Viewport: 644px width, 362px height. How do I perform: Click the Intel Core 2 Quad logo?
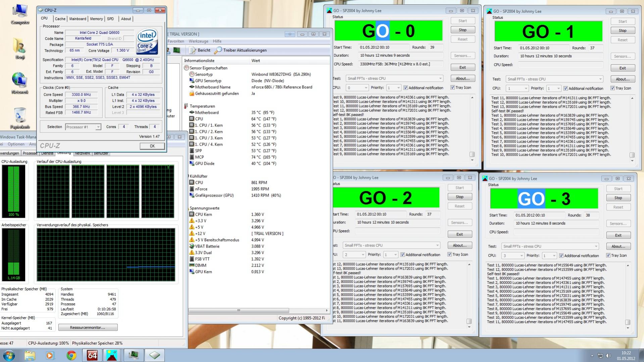coord(147,41)
